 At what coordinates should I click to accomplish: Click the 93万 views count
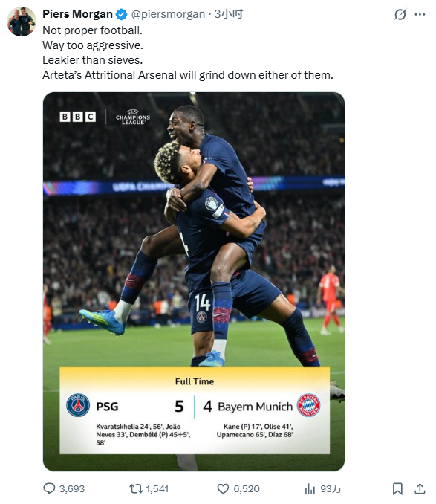tap(331, 489)
